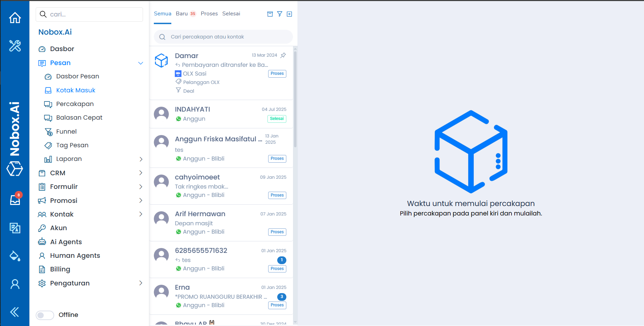Switch to the Selesai tab
The height and width of the screenshot is (326, 644).
point(231,14)
